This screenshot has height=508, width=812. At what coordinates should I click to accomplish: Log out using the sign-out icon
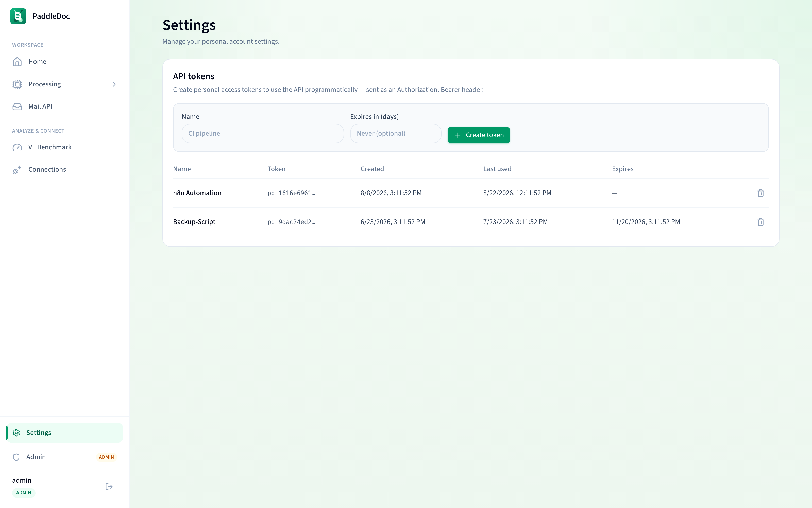coord(109,487)
